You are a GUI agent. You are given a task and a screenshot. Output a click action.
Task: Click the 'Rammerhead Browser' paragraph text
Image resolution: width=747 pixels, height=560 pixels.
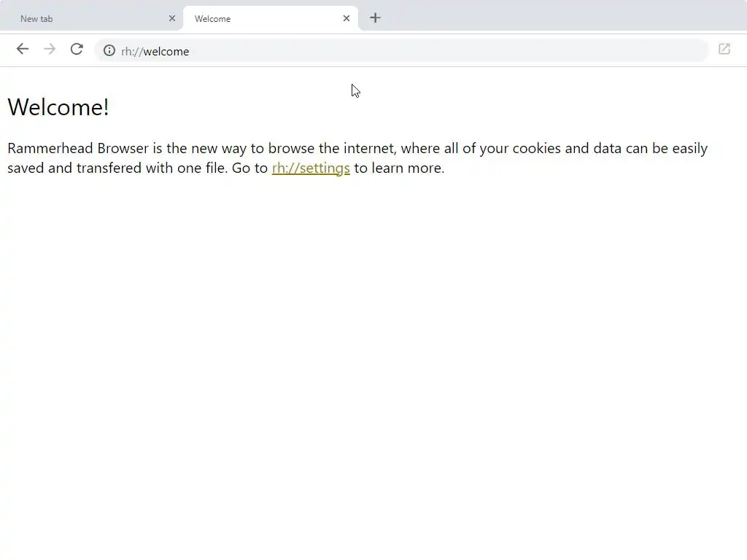(x=357, y=158)
